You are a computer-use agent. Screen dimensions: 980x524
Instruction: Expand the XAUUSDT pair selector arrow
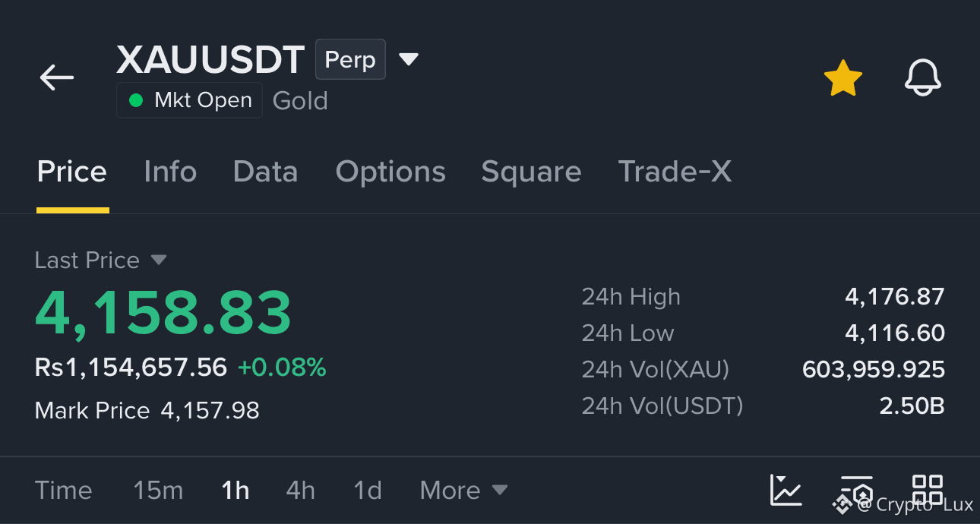[x=409, y=59]
